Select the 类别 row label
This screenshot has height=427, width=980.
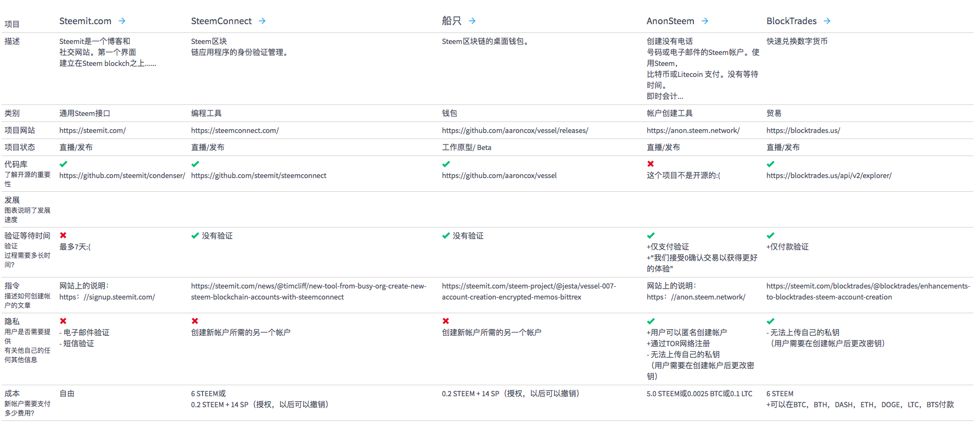pyautogui.click(x=12, y=113)
